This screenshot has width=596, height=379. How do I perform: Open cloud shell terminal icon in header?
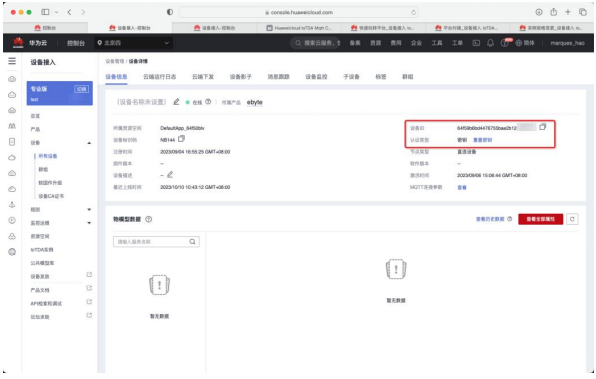pos(476,43)
